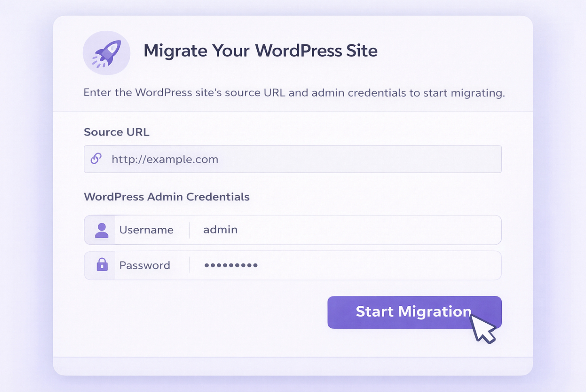Select the placeholder text http://example.com

(x=165, y=159)
